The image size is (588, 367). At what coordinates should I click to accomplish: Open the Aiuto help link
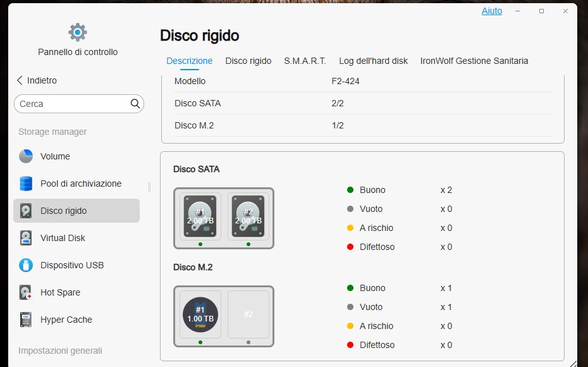point(492,11)
